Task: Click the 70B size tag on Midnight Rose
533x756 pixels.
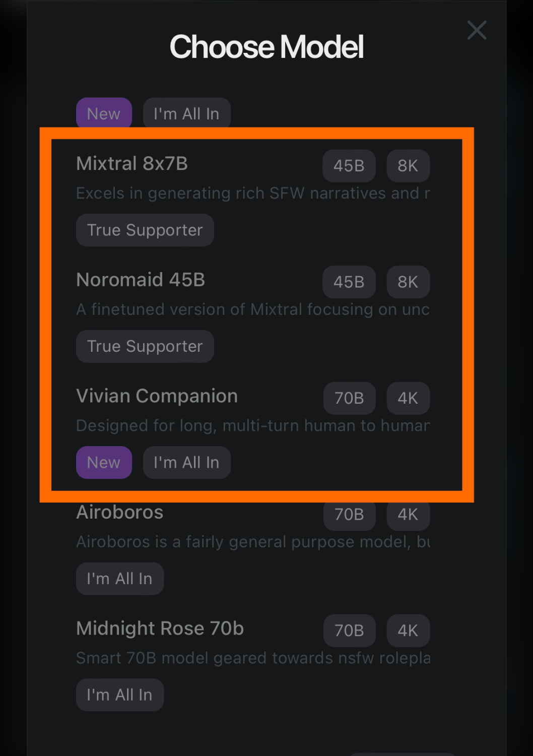Action: click(x=349, y=631)
